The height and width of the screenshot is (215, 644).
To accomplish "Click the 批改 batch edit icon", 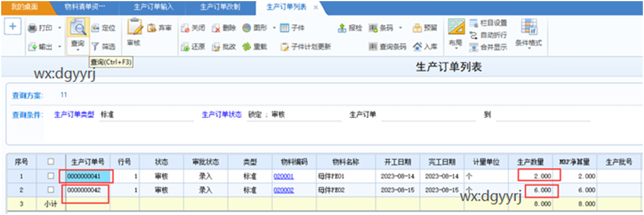I will [217, 46].
